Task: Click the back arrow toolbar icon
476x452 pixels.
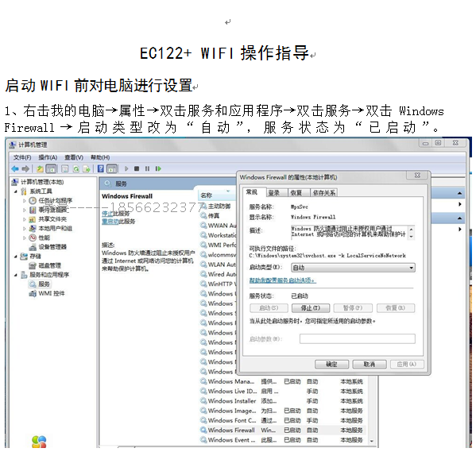Action: (x=15, y=168)
